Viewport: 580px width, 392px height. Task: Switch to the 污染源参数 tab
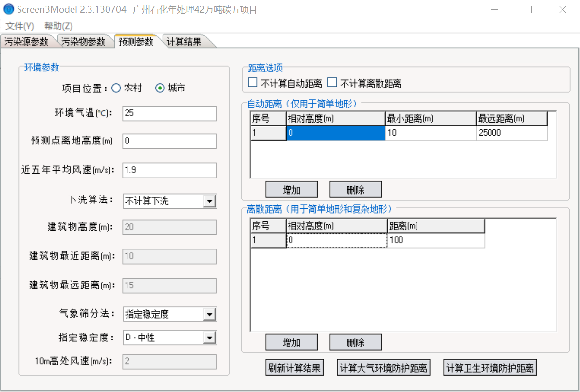[27, 42]
